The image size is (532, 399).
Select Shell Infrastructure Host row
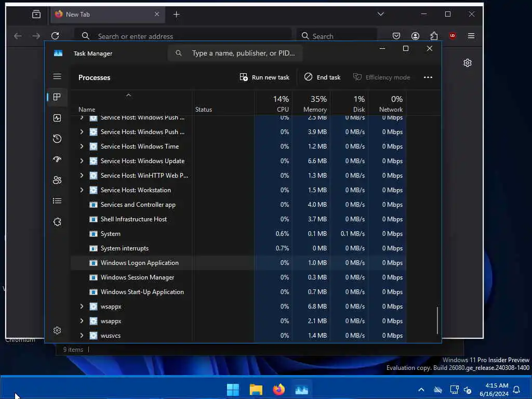point(238,219)
